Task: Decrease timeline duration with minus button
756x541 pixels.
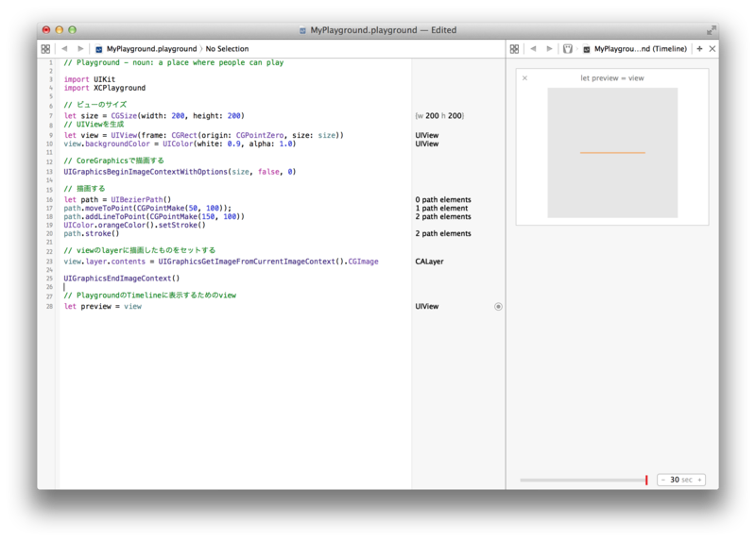Action: pyautogui.click(x=663, y=480)
